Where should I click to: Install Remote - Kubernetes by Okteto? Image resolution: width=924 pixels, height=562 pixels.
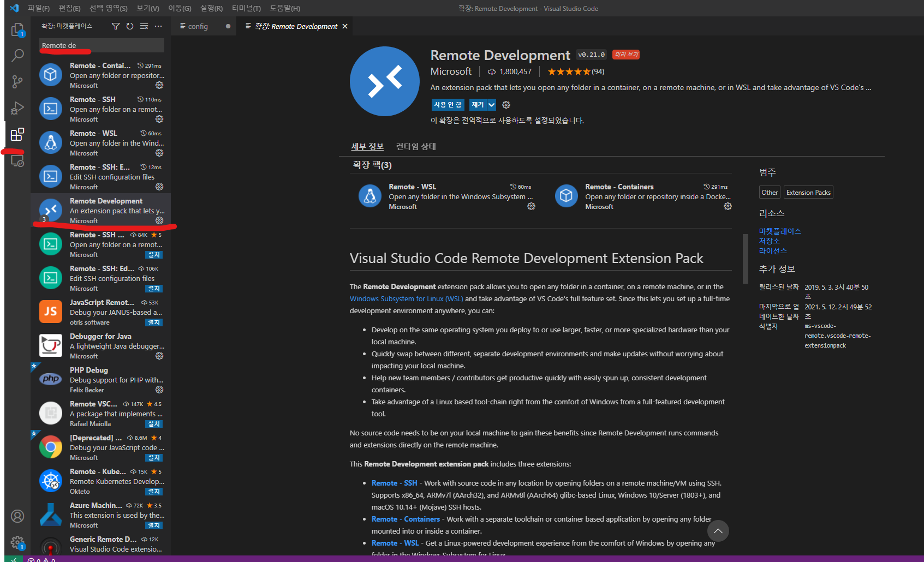(154, 492)
